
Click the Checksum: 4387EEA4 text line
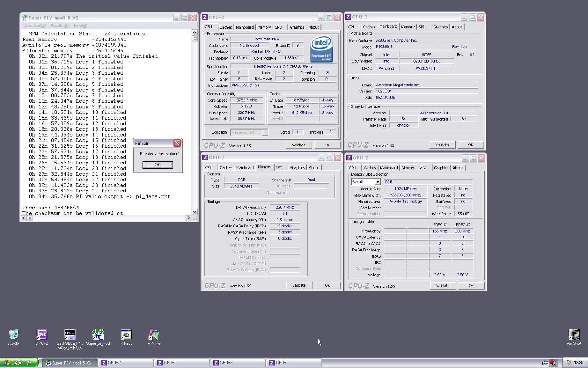click(51, 208)
